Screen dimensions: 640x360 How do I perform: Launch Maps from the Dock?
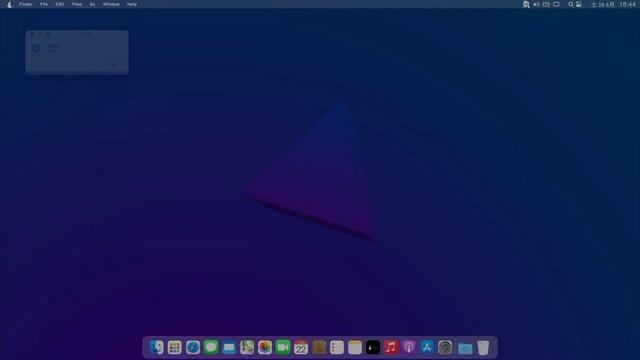[x=247, y=347]
